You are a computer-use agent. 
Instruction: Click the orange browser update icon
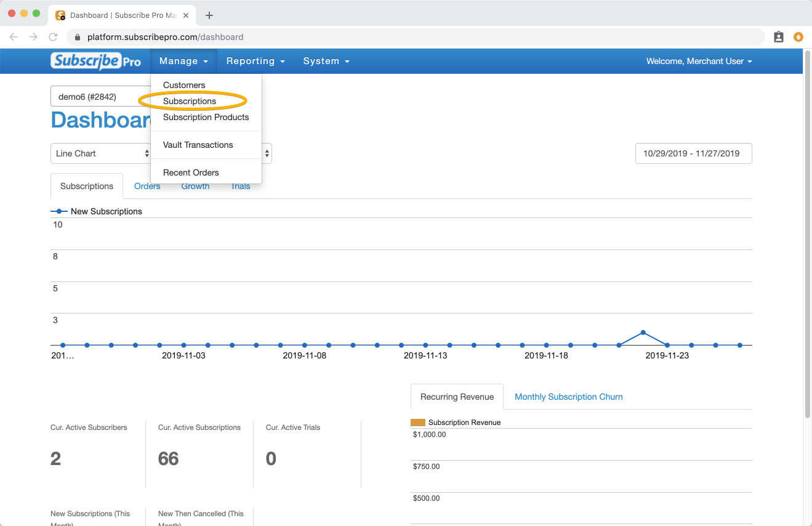[x=798, y=37]
